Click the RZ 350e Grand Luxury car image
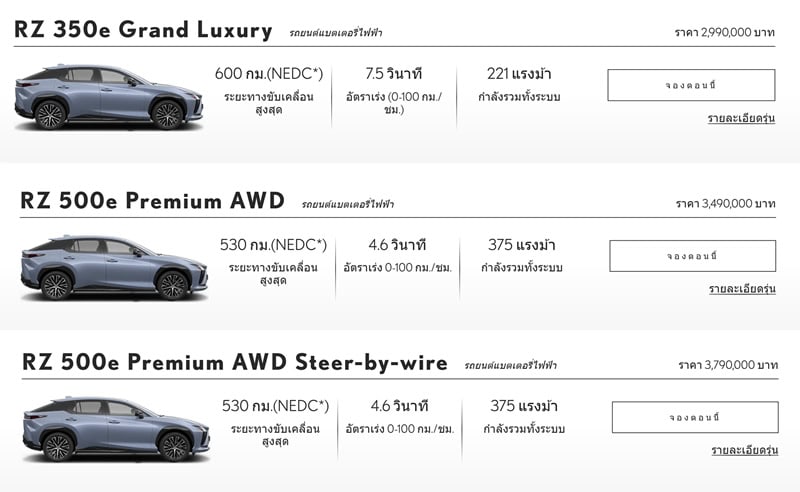 pos(109,97)
